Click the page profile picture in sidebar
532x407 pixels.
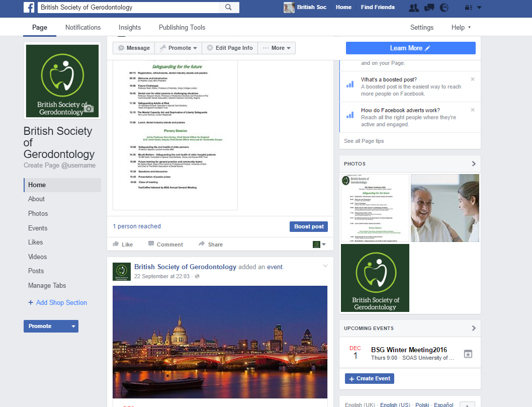coord(62,81)
